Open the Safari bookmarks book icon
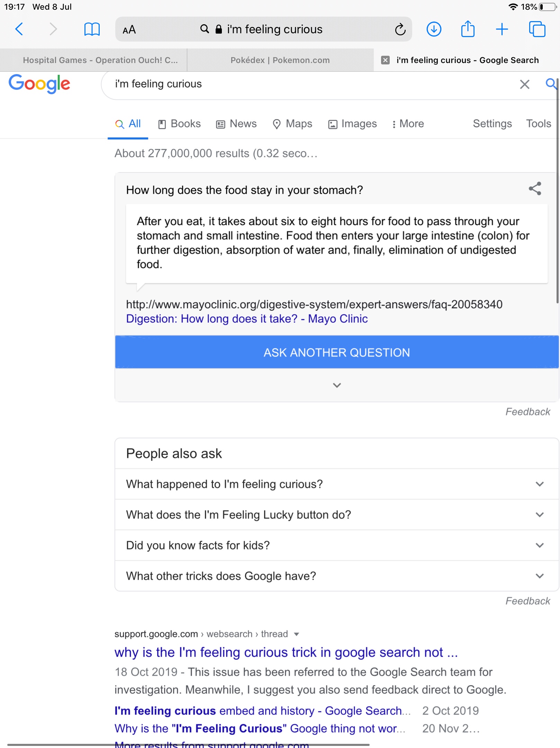The width and height of the screenshot is (560, 748). (x=92, y=29)
